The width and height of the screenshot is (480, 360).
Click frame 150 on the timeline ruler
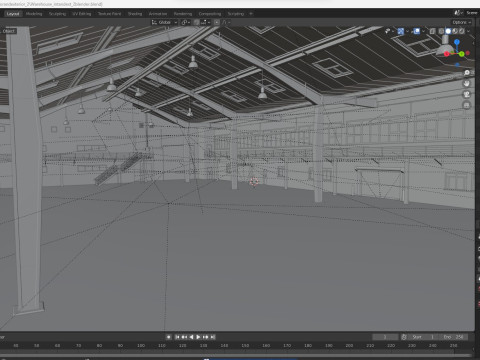point(245,346)
